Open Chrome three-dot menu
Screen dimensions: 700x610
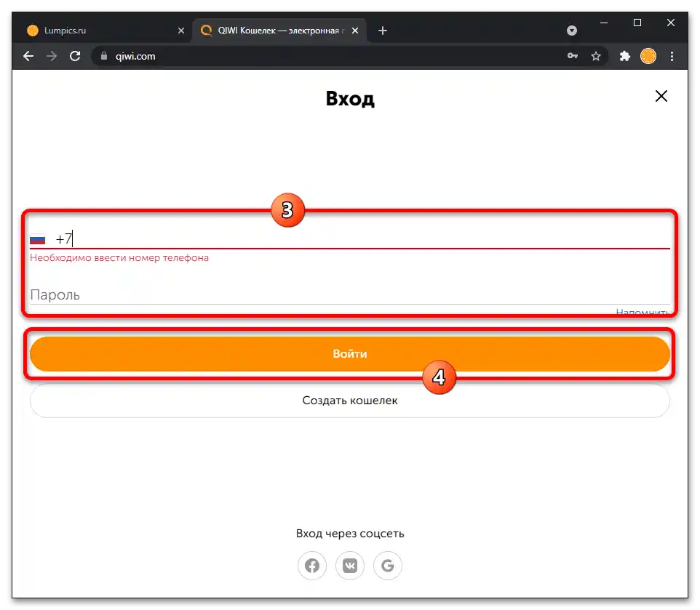tap(672, 56)
